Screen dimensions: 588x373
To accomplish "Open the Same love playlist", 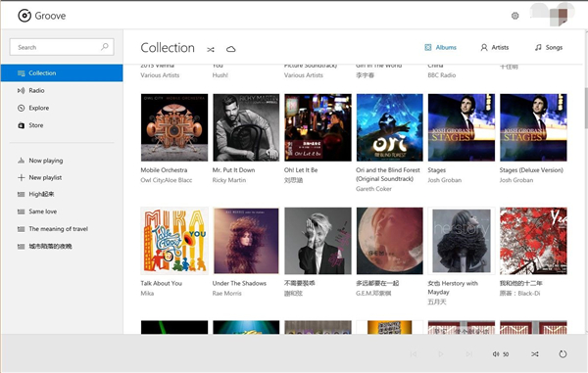I will coord(62,211).
